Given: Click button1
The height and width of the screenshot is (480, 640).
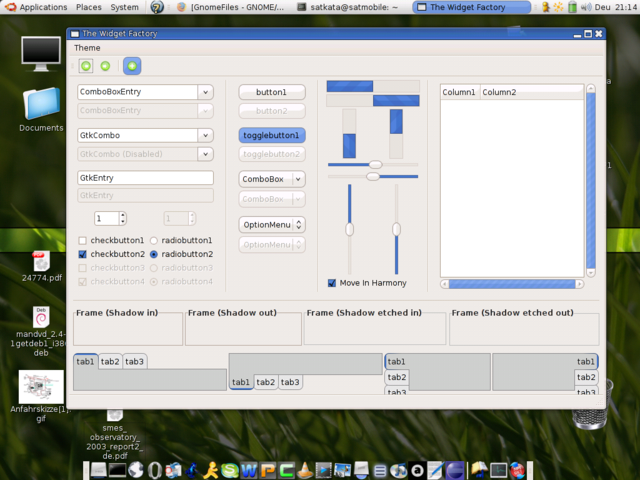Looking at the screenshot, I should [x=272, y=92].
